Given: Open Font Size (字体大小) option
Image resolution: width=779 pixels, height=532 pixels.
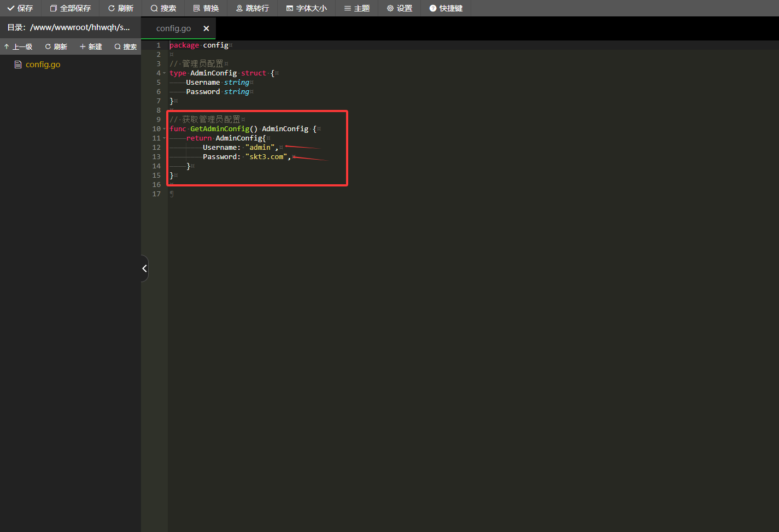Looking at the screenshot, I should click(x=307, y=8).
